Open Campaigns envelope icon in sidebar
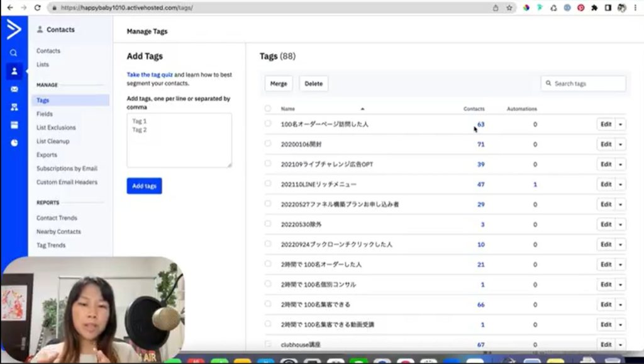Viewport: 644px width, 364px height. pos(14,89)
